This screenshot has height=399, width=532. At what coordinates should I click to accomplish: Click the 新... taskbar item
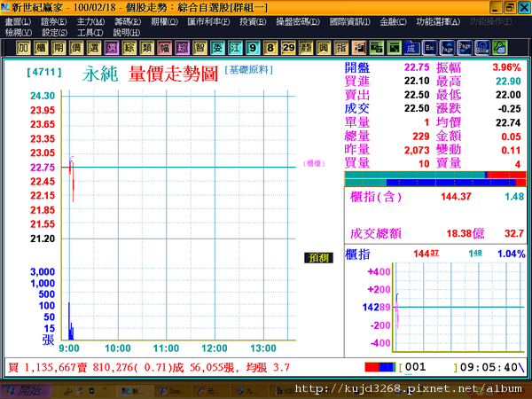134,391
